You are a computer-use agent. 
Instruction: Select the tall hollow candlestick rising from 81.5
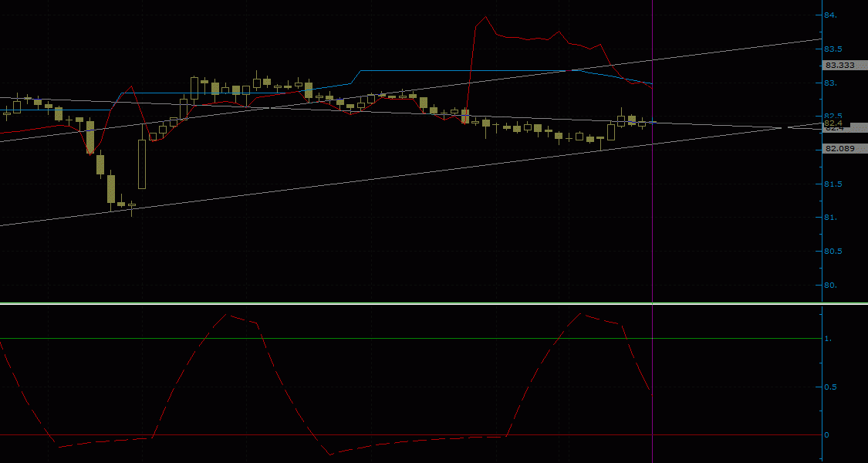pos(142,164)
